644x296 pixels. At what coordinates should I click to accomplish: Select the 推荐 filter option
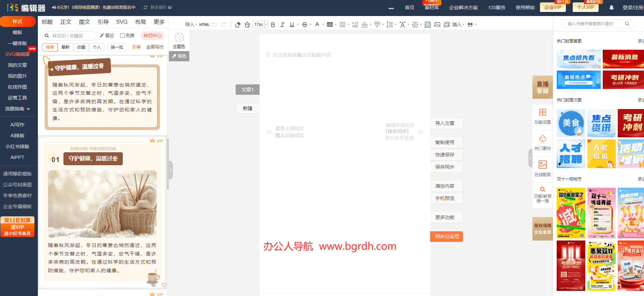pos(50,47)
